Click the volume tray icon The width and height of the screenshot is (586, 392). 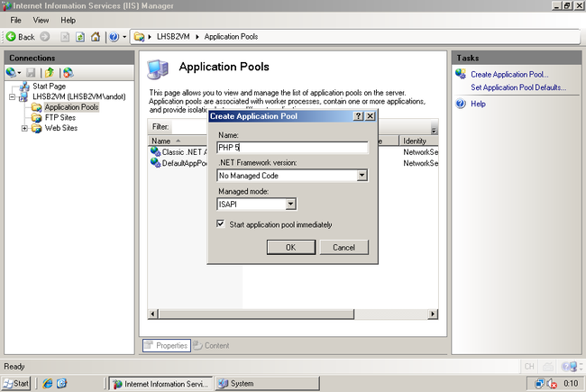pyautogui.click(x=552, y=383)
